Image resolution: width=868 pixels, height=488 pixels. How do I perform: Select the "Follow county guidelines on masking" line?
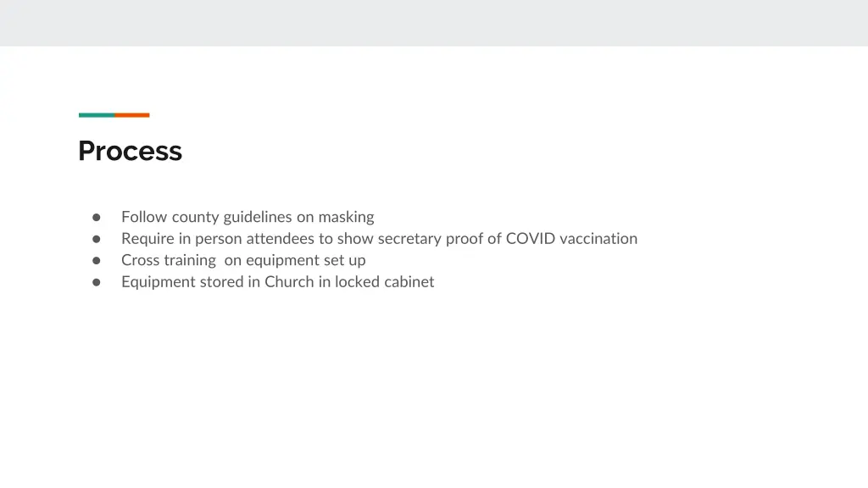248,217
